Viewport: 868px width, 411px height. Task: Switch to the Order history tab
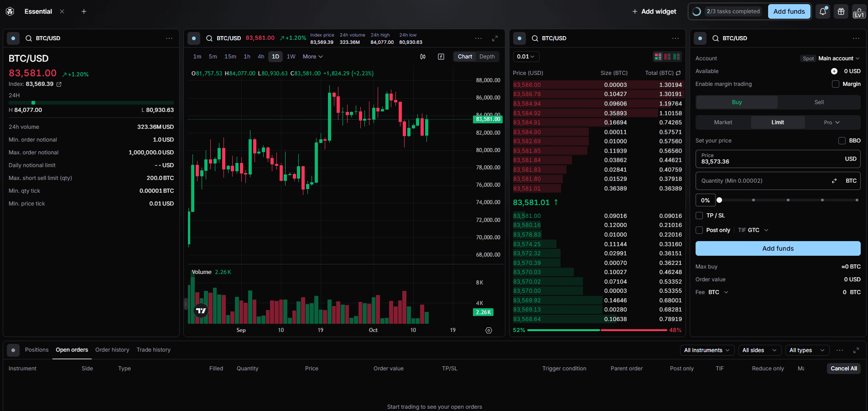[112, 350]
